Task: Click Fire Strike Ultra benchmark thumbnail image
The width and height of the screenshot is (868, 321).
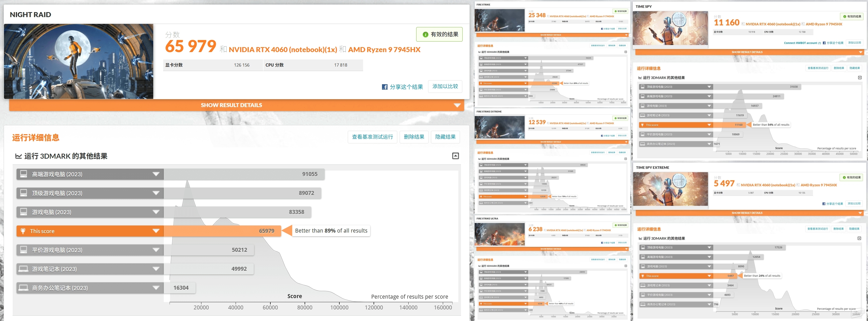Action: [500, 234]
